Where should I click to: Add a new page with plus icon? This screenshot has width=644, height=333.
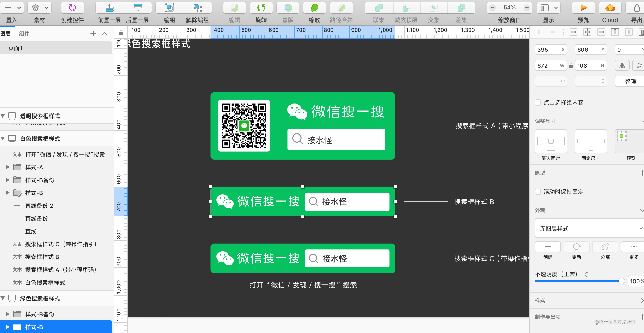click(93, 34)
